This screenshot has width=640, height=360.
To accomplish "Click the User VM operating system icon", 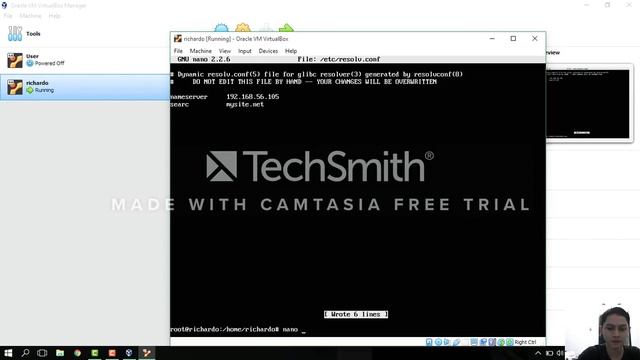I will pos(15,60).
